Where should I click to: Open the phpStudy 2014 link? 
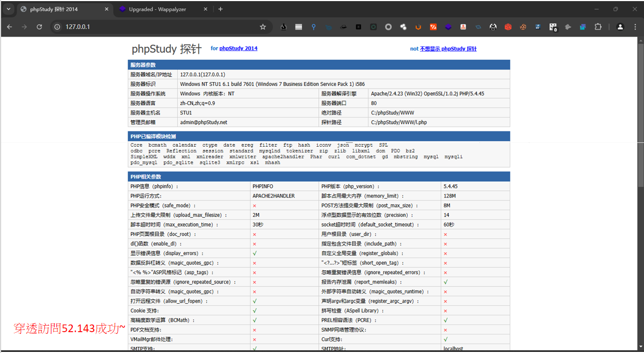(238, 49)
